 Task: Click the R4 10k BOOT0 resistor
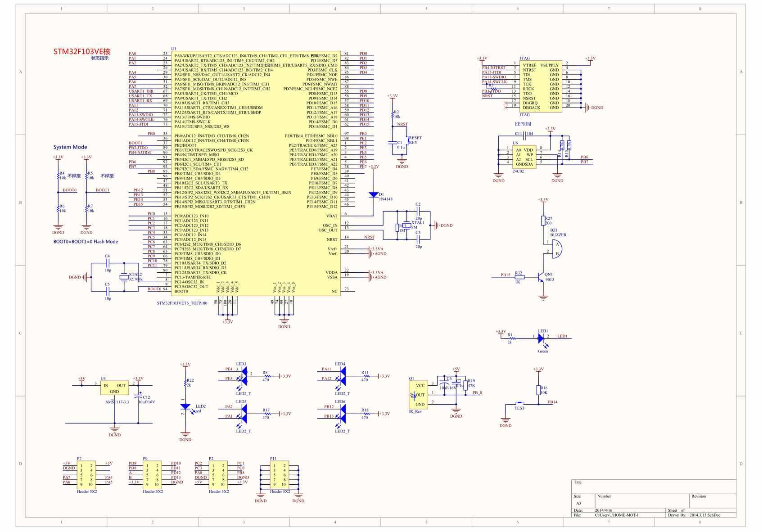(x=58, y=176)
